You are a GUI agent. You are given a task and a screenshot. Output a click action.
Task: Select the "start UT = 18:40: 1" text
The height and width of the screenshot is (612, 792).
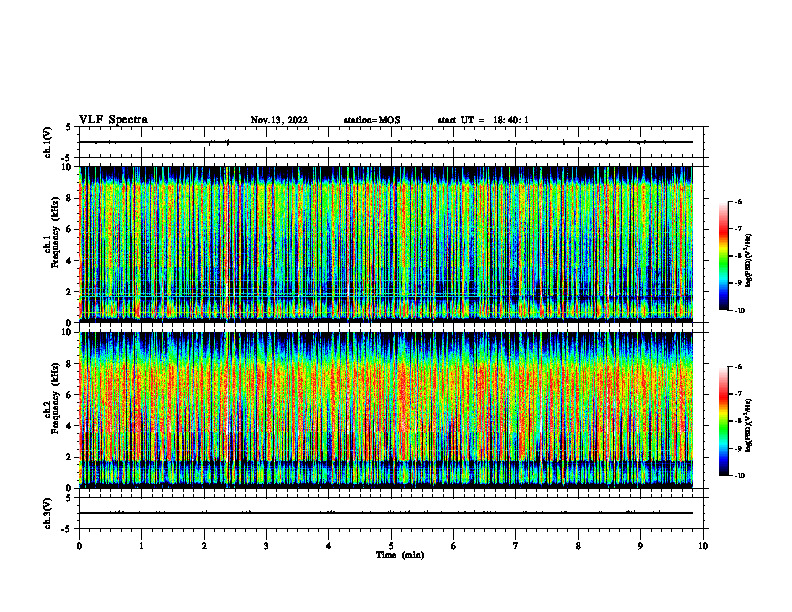483,120
